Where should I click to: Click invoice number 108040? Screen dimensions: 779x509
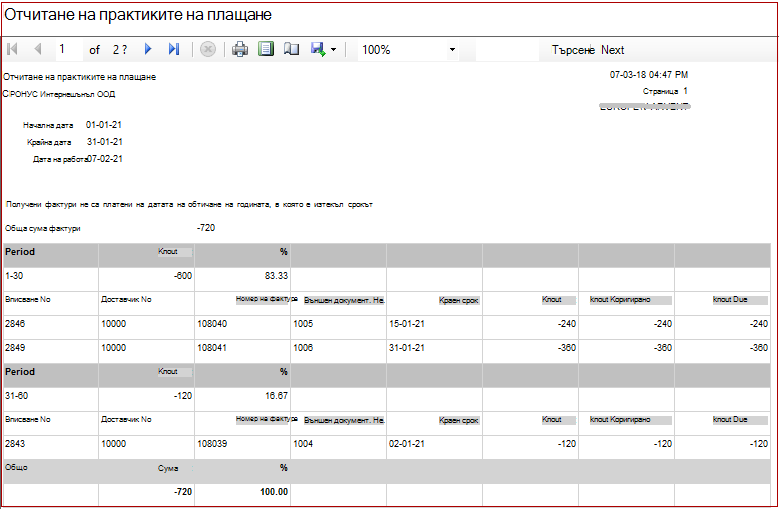[212, 324]
